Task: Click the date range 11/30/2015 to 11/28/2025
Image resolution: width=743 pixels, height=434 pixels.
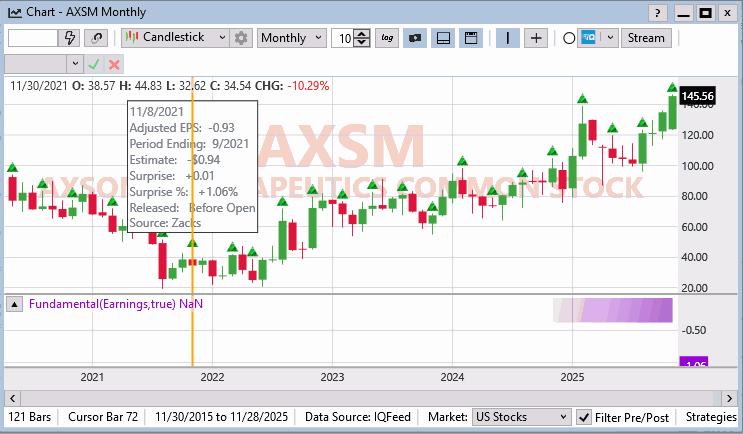Action: tap(221, 417)
